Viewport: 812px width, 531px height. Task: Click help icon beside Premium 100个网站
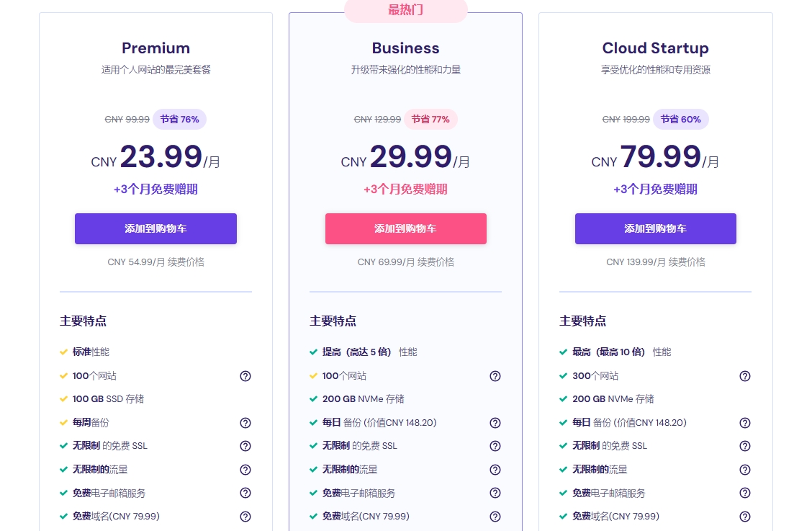[245, 376]
